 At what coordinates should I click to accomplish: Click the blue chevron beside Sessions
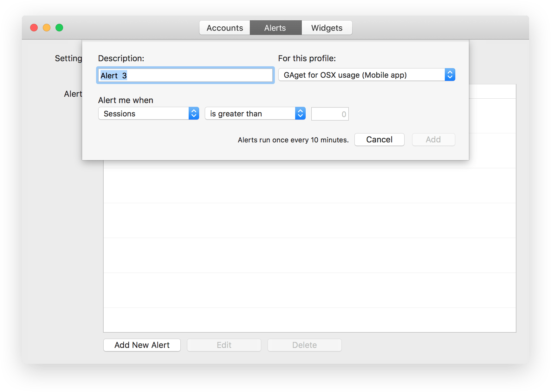pyautogui.click(x=194, y=114)
